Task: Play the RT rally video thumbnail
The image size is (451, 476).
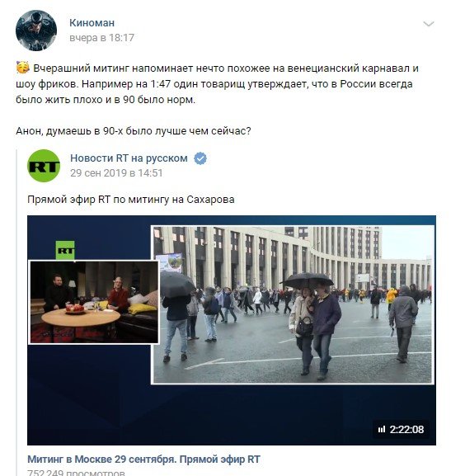Action: (x=232, y=330)
